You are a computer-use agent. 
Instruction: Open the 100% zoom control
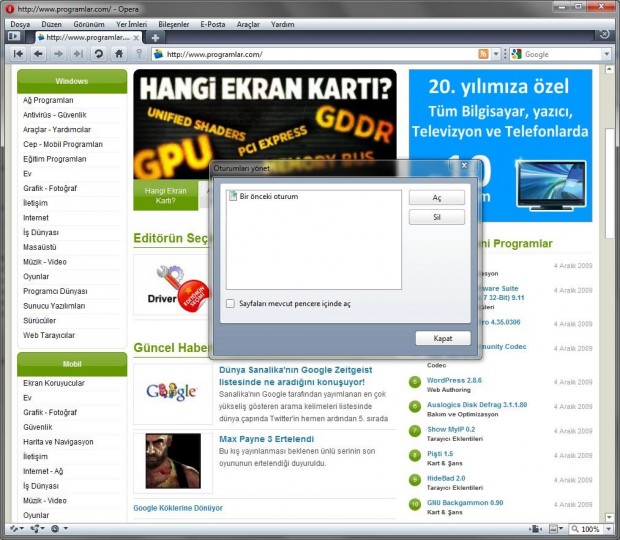[x=586, y=529]
